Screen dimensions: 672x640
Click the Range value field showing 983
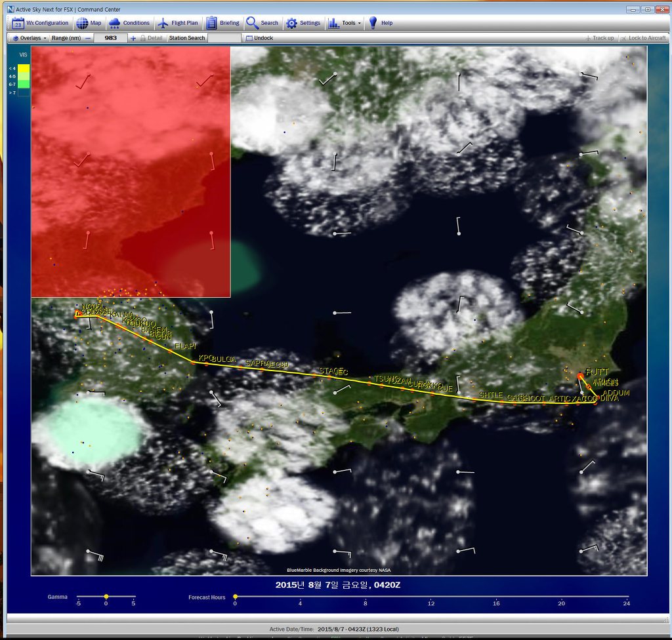(x=110, y=38)
